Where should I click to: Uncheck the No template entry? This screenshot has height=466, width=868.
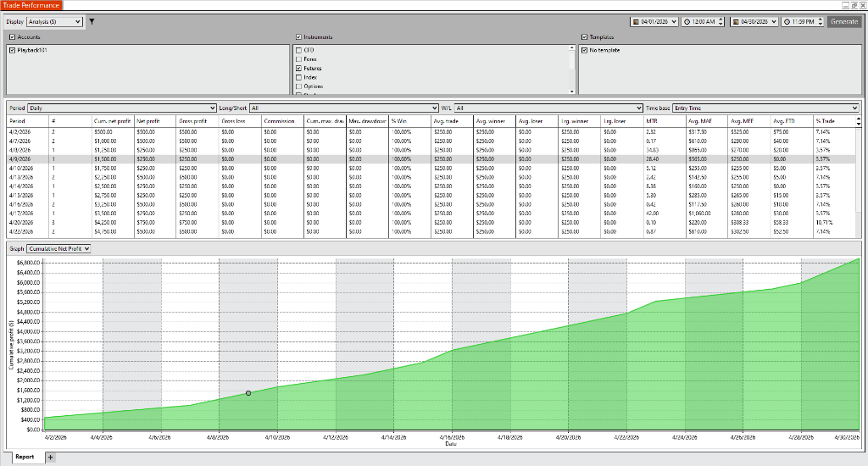tap(585, 50)
